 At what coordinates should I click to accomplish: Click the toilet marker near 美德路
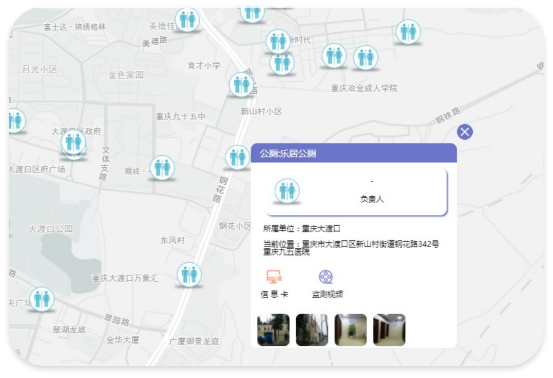pyautogui.click(x=187, y=20)
